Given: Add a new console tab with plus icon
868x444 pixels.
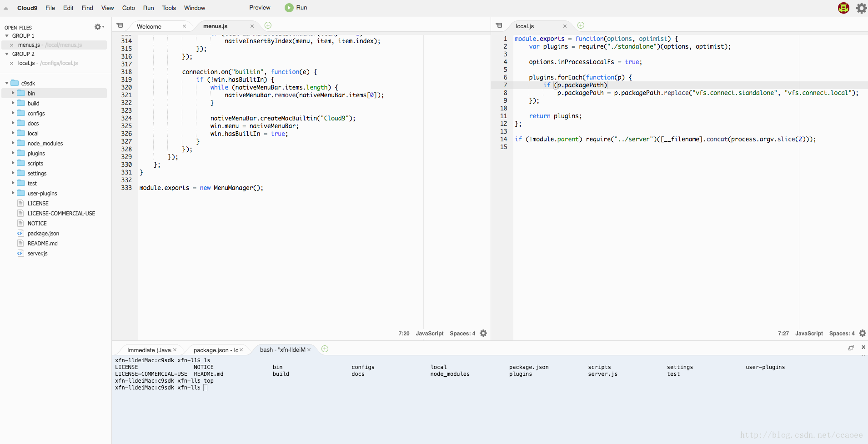Looking at the screenshot, I should pyautogui.click(x=325, y=349).
